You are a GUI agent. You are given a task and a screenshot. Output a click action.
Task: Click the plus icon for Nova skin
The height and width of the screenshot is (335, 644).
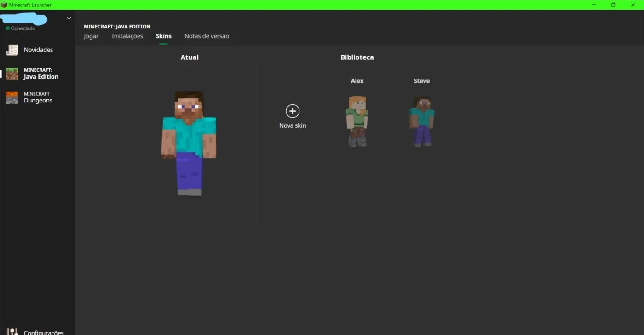(x=293, y=111)
